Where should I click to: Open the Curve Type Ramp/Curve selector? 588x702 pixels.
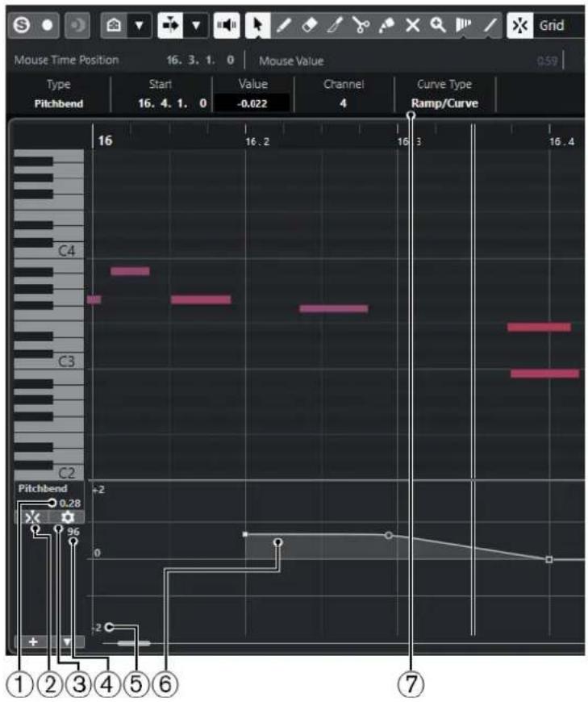pyautogui.click(x=444, y=103)
